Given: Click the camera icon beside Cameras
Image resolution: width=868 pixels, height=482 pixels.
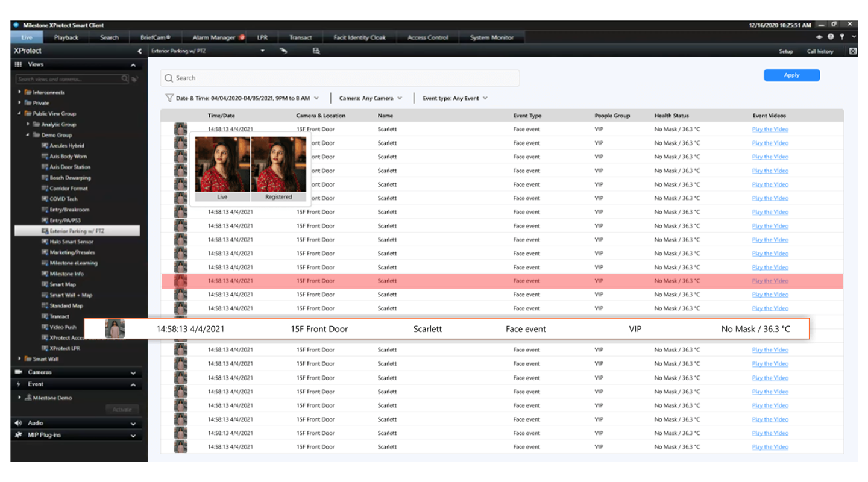Looking at the screenshot, I should click(x=18, y=372).
